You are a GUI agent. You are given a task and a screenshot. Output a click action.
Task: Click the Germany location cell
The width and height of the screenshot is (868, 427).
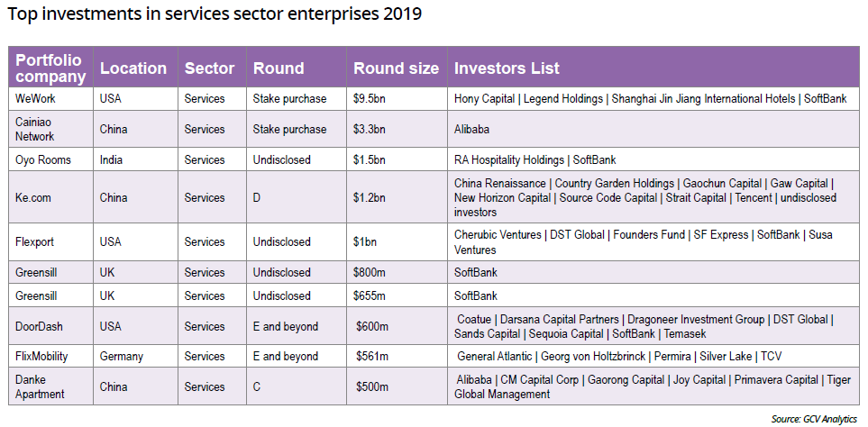122,356
